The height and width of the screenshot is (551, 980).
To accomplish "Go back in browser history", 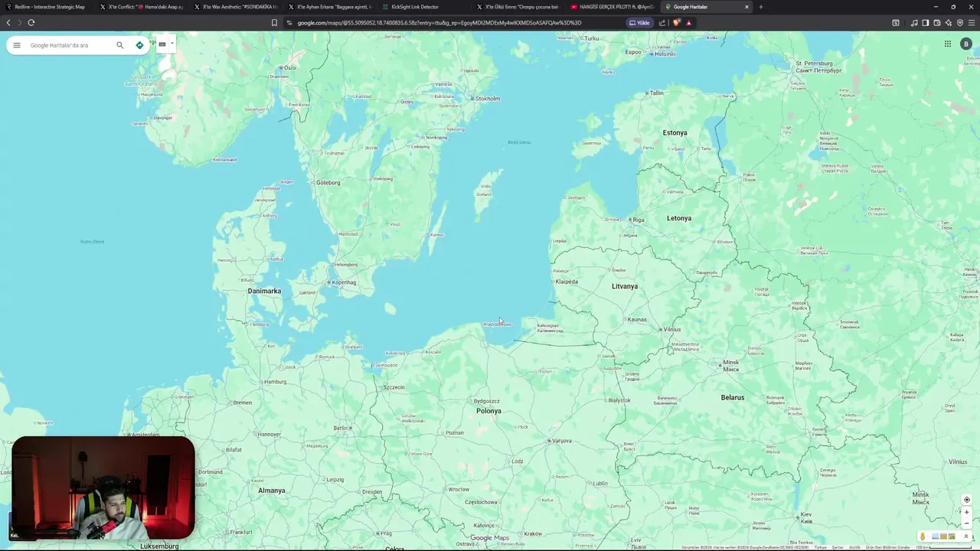I will pyautogui.click(x=8, y=22).
